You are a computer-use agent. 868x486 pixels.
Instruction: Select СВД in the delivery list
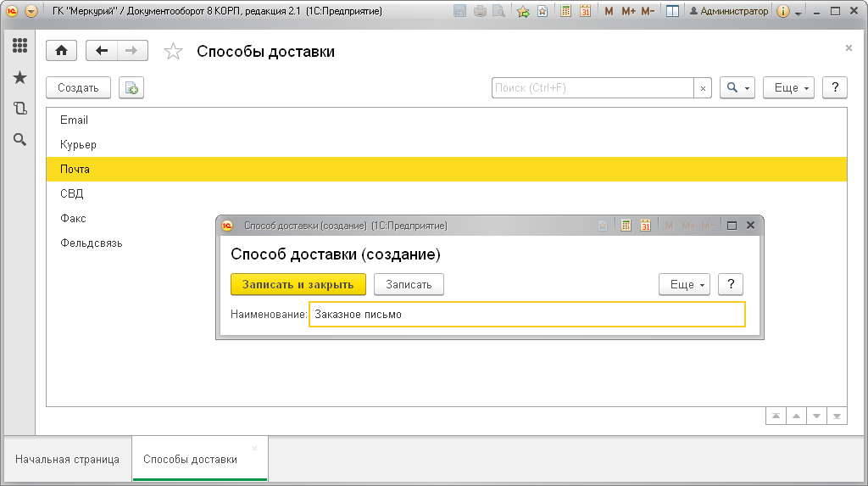(446, 194)
